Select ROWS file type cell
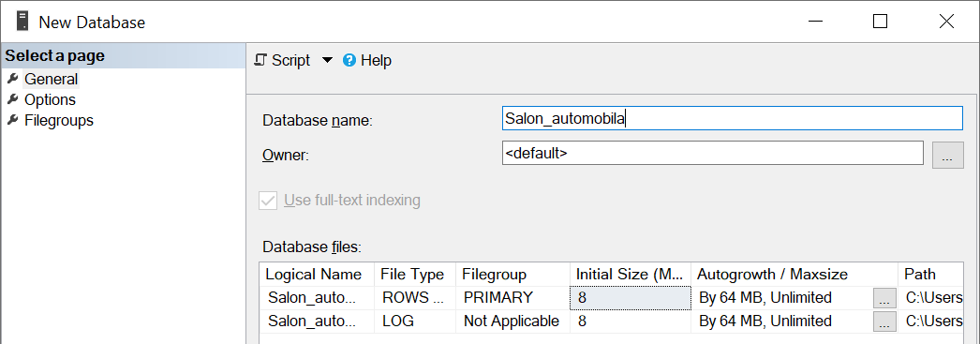The width and height of the screenshot is (980, 344). click(415, 298)
